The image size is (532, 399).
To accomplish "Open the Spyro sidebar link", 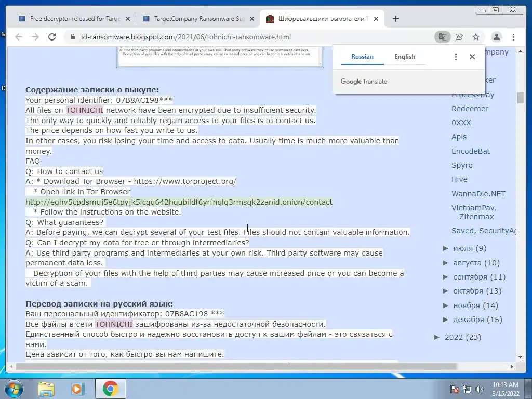I will (x=462, y=165).
